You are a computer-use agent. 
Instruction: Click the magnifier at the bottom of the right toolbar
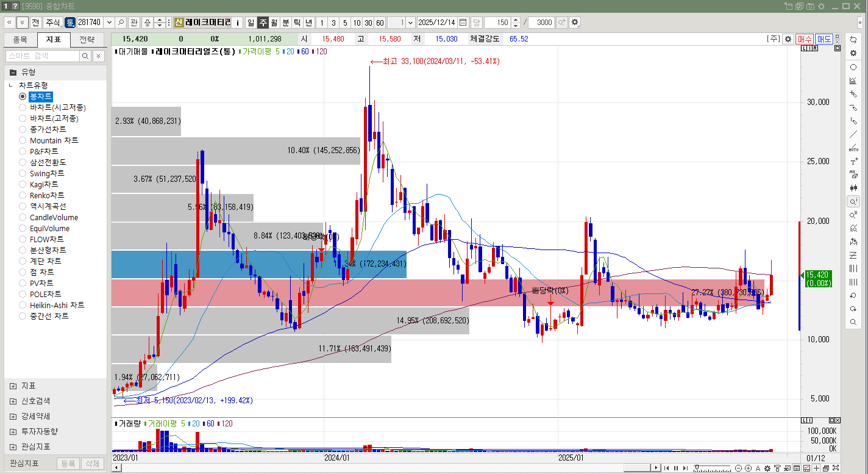click(853, 322)
